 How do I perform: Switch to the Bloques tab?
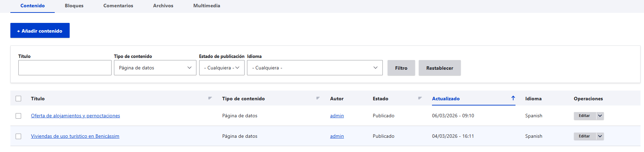click(74, 6)
